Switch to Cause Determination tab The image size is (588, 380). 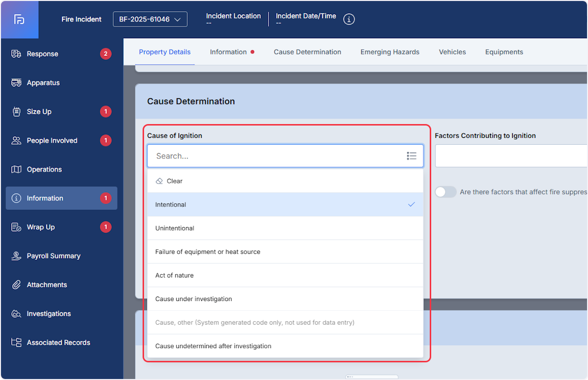click(x=307, y=52)
